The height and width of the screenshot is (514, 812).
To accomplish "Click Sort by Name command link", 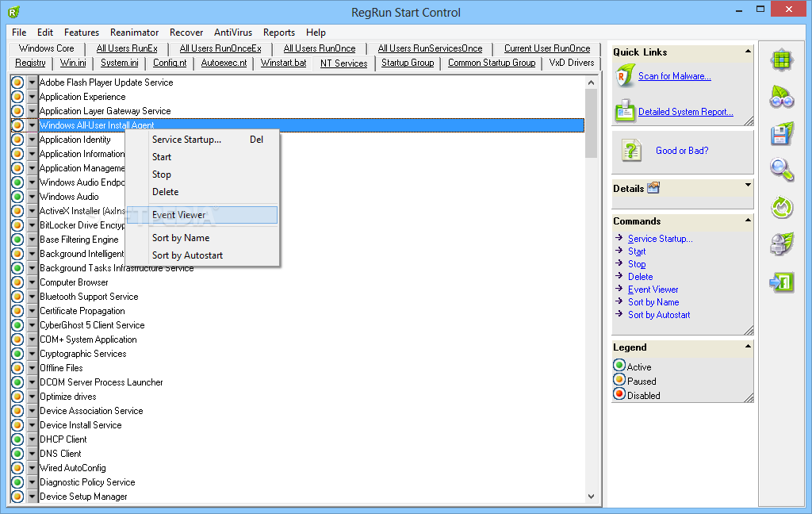I will point(653,302).
